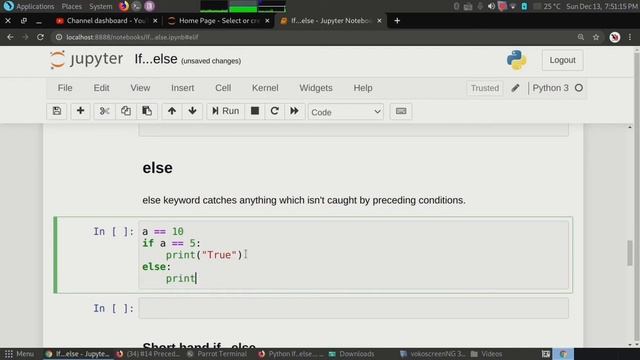
Task: Go forward in browser history
Action: (x=25, y=37)
